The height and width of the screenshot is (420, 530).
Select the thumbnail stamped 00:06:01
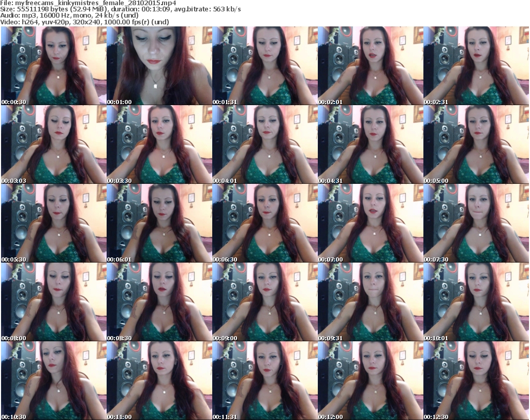point(159,223)
